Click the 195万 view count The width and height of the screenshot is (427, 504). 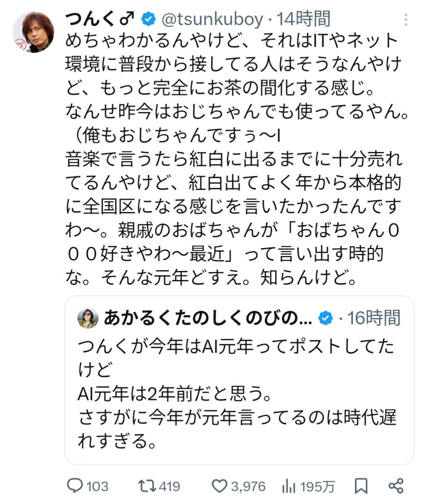(317, 486)
